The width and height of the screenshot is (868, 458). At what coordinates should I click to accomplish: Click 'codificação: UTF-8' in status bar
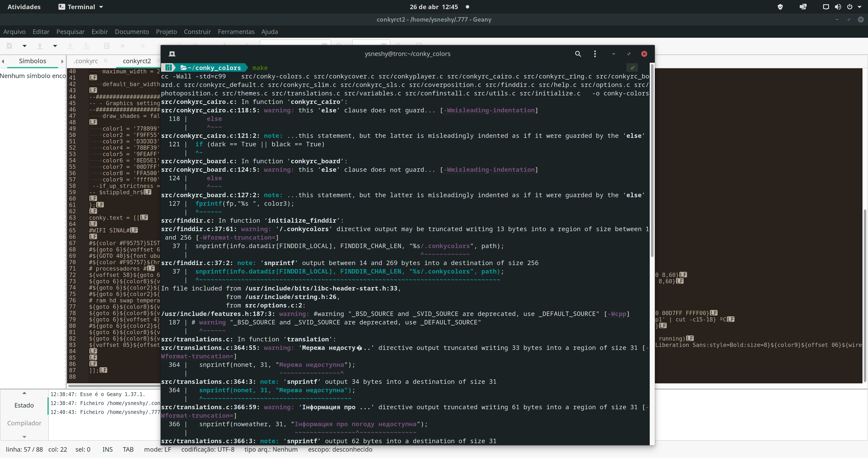(207, 450)
